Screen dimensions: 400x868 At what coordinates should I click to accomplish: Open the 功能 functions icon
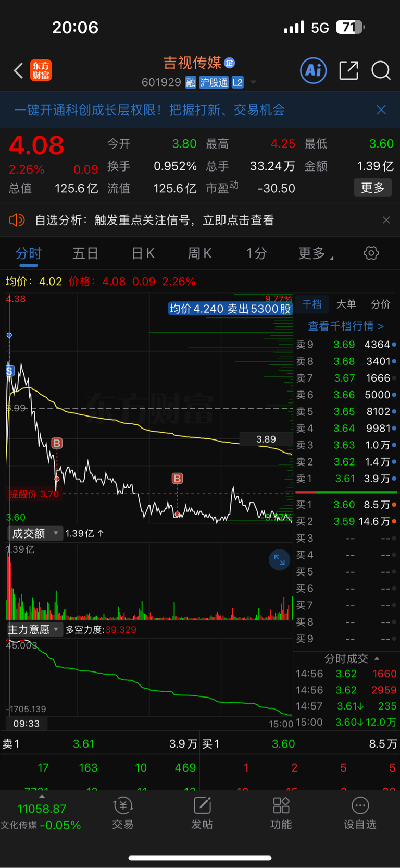click(x=281, y=813)
